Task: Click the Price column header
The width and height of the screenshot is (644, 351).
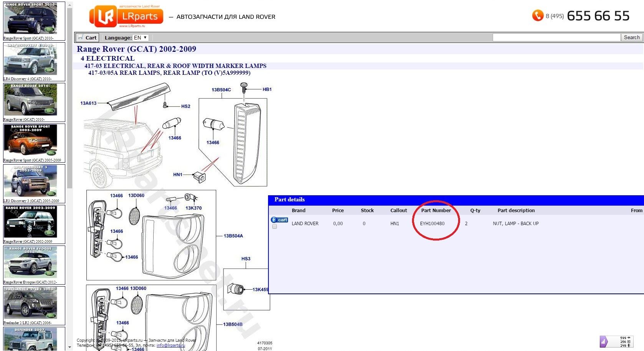Action: coord(338,210)
